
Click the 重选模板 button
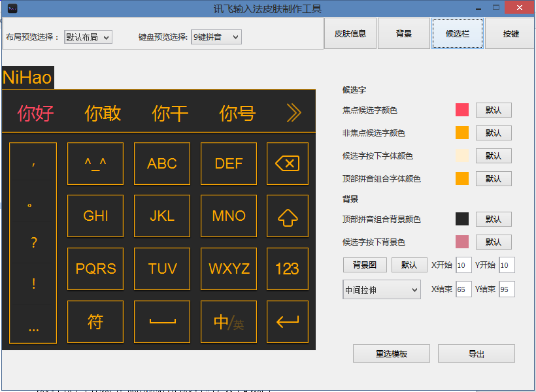(392, 353)
